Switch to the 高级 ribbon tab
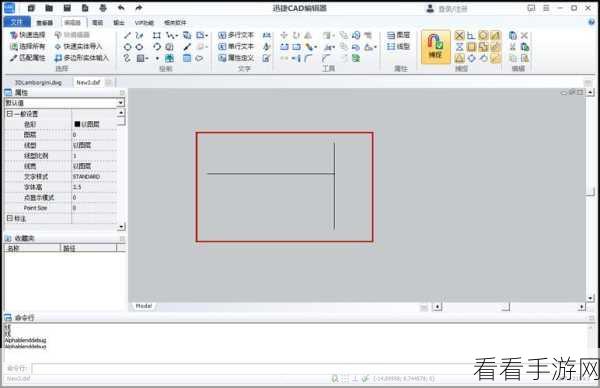Screen dimensions: 600x388 pos(98,23)
